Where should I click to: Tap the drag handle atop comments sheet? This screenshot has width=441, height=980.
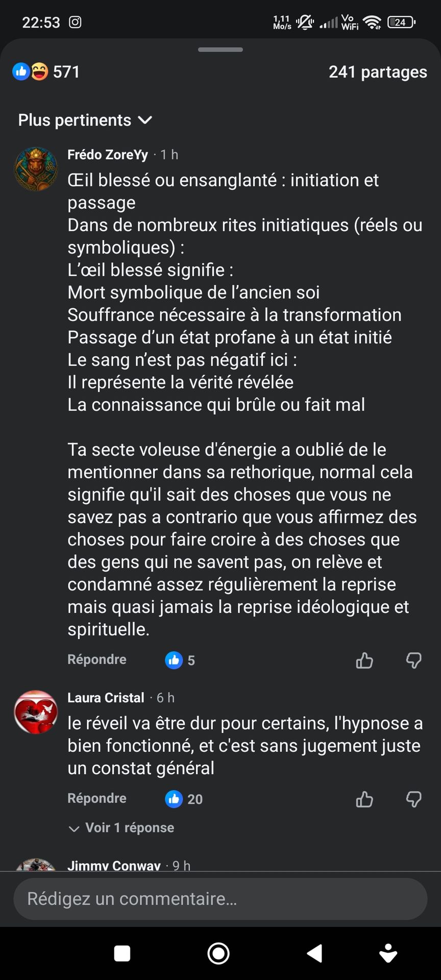pyautogui.click(x=220, y=50)
